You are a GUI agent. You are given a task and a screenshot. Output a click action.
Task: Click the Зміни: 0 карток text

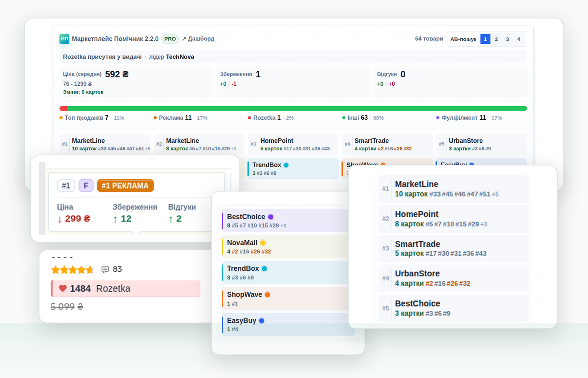tap(83, 92)
